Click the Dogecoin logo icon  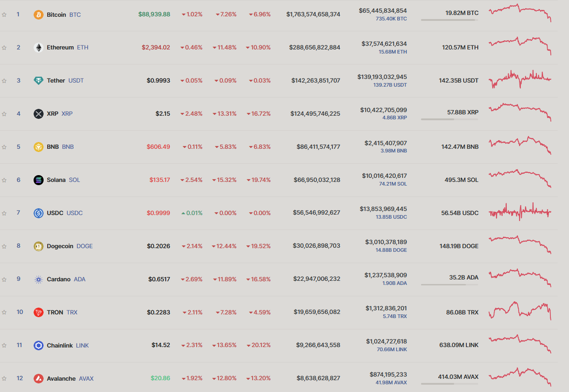tap(39, 246)
